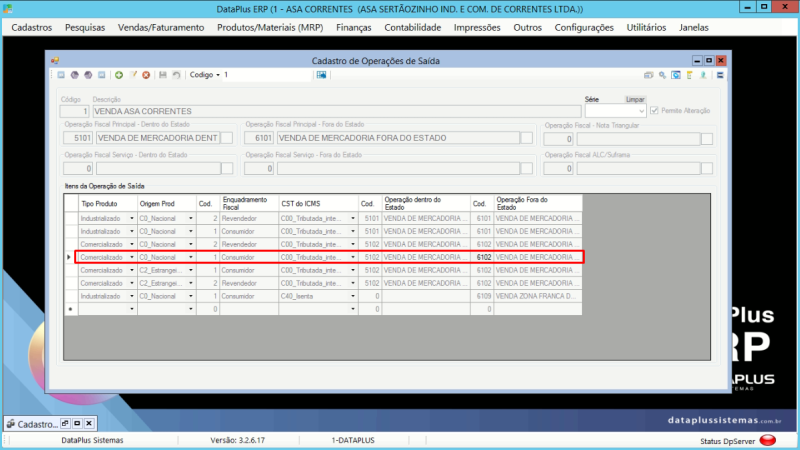This screenshot has height=450, width=800.
Task: Open CST dropdown showing C40_Isenta
Action: [353, 296]
